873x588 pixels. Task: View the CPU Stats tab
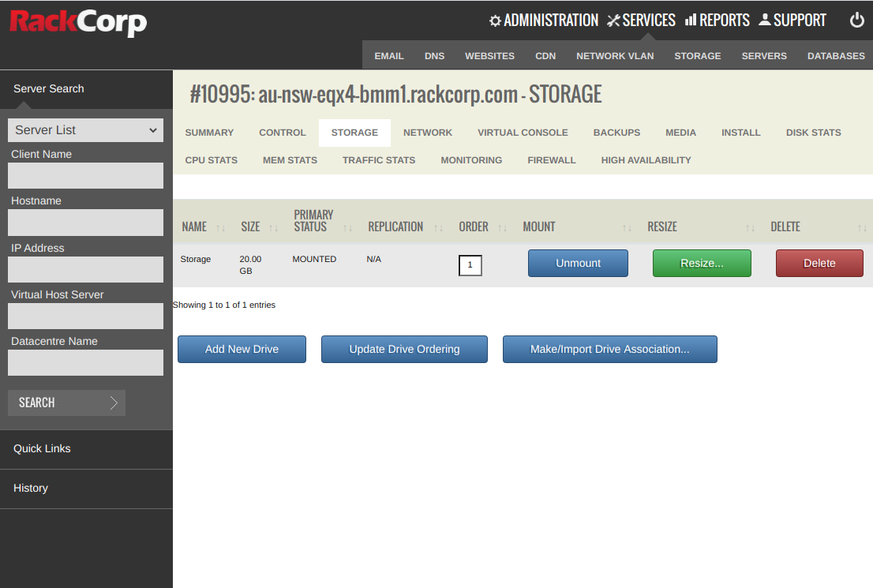[x=211, y=160]
